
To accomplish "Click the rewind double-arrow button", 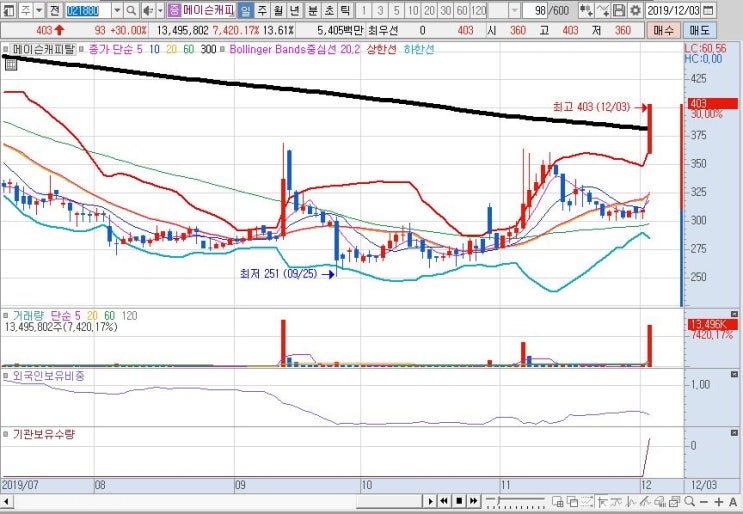I will (444, 501).
